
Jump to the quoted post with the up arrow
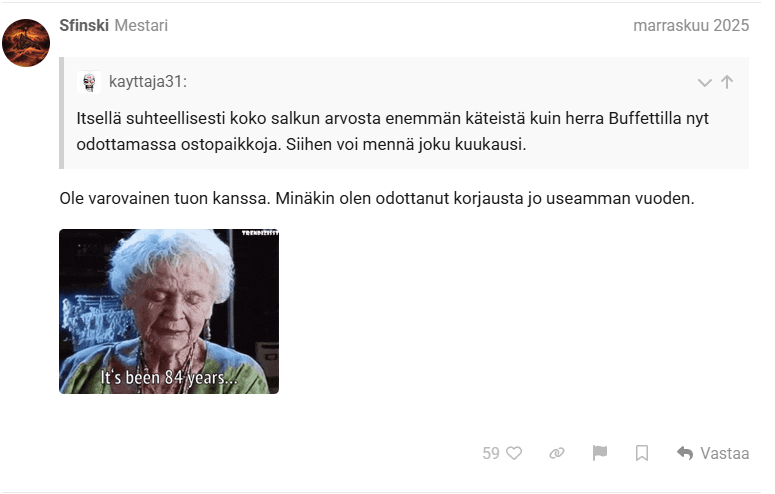pos(727,82)
